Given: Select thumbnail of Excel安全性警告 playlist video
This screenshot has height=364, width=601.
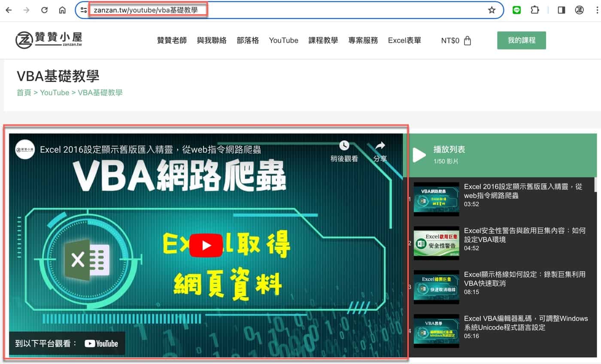Looking at the screenshot, I should pos(436,243).
